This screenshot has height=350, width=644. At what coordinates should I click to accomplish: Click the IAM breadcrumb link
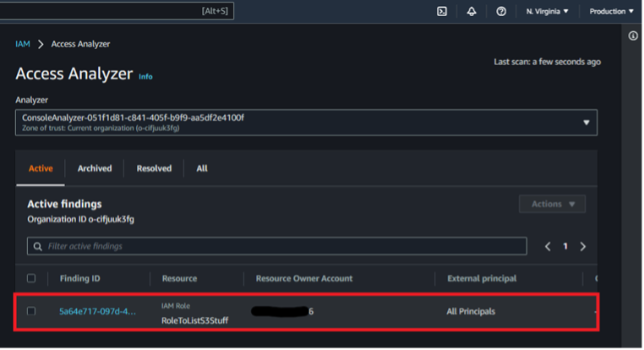point(23,44)
